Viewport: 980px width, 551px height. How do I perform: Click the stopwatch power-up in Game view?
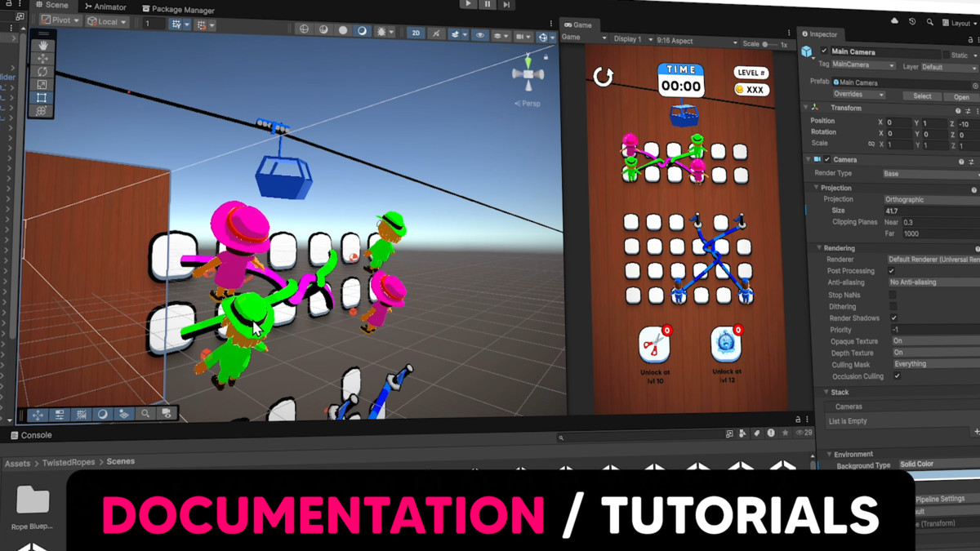725,345
